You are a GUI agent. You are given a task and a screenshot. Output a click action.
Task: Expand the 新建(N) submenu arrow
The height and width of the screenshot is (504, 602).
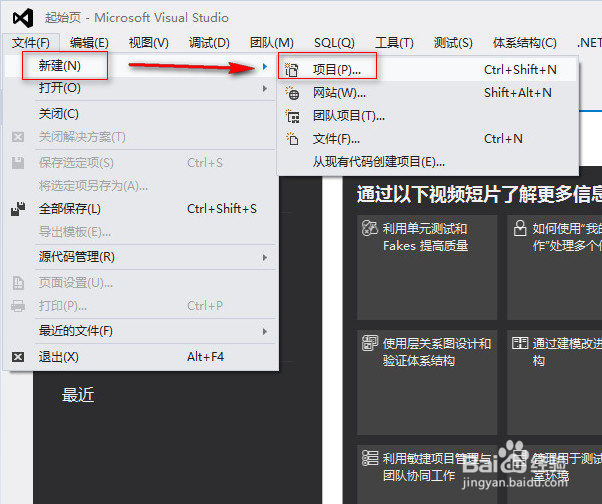(x=265, y=66)
